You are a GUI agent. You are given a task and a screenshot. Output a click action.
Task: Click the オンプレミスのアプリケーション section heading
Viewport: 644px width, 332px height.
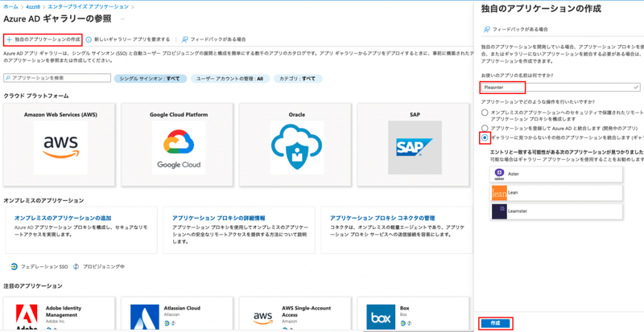(x=43, y=200)
